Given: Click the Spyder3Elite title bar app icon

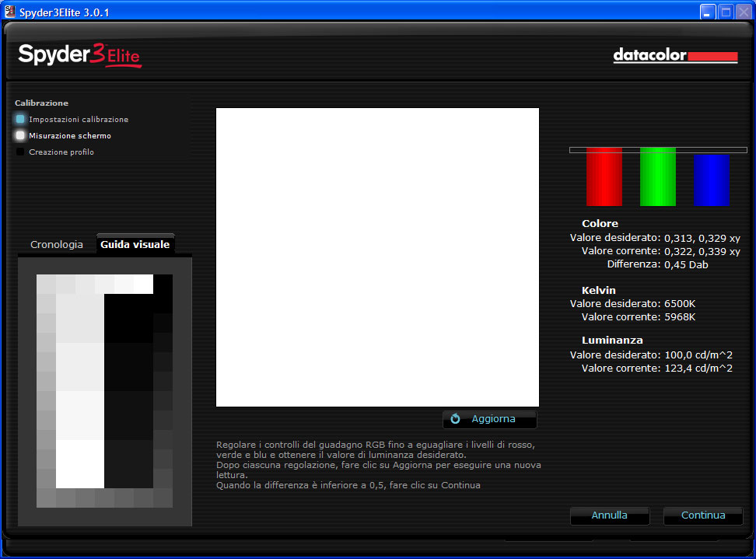Looking at the screenshot, I should tap(9, 12).
